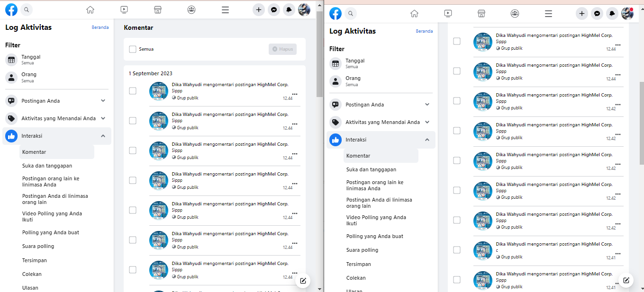Open the Video icon in right window

(448, 14)
